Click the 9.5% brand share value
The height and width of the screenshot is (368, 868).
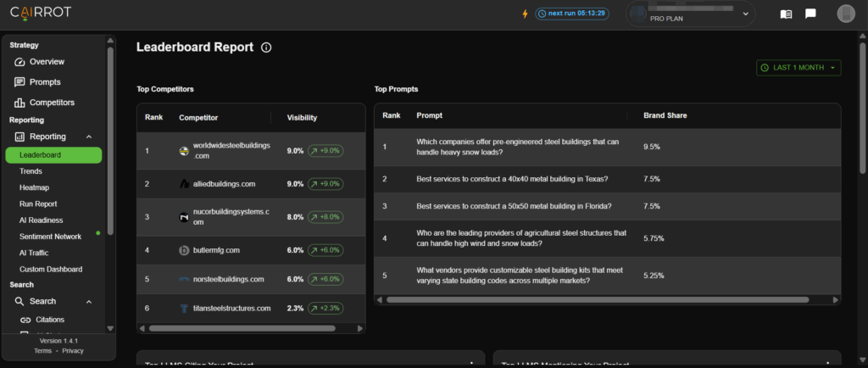(x=652, y=147)
